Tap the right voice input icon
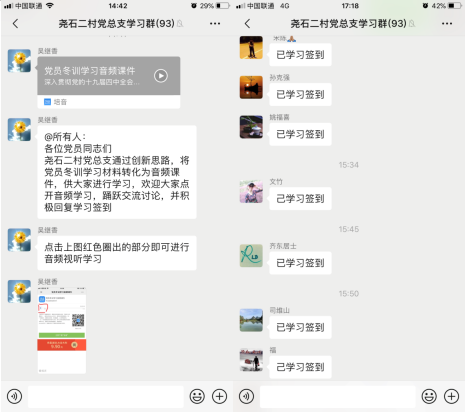This screenshot has width=467, height=419. pos(246,396)
